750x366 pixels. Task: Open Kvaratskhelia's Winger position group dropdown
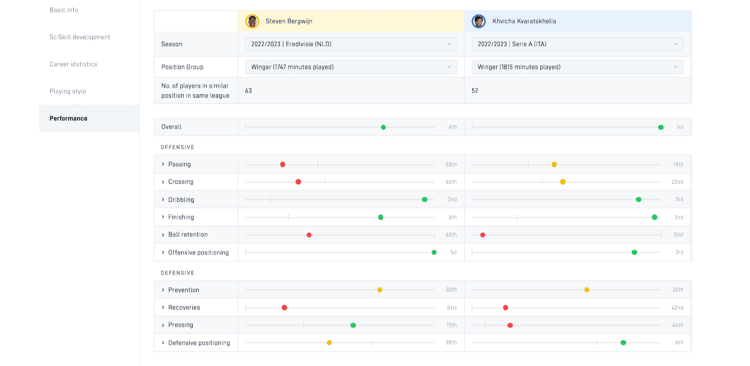pyautogui.click(x=577, y=67)
